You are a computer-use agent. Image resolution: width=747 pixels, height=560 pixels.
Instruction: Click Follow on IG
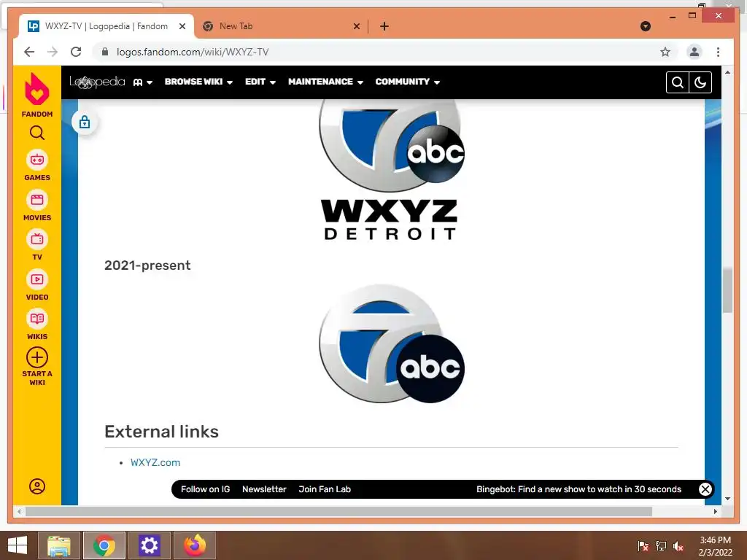point(205,489)
